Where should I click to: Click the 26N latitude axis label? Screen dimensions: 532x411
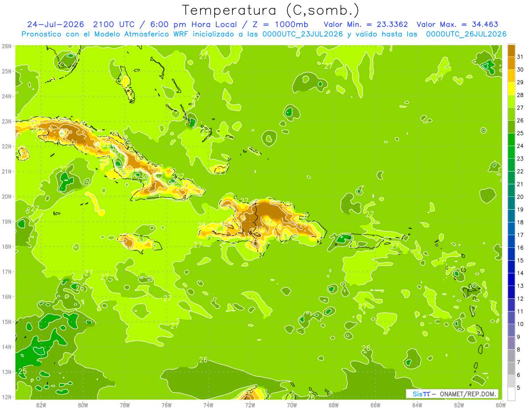point(7,46)
